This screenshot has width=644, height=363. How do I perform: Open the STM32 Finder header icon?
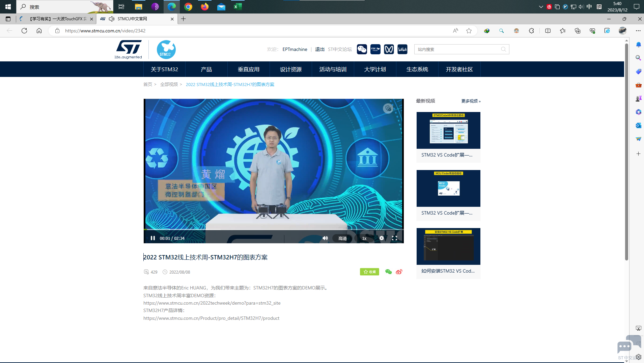click(x=375, y=49)
